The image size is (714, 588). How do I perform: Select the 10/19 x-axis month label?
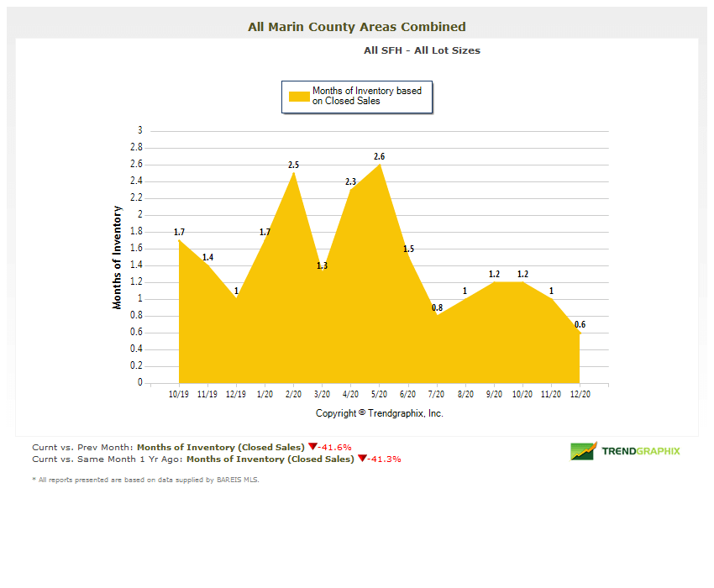click(x=178, y=393)
